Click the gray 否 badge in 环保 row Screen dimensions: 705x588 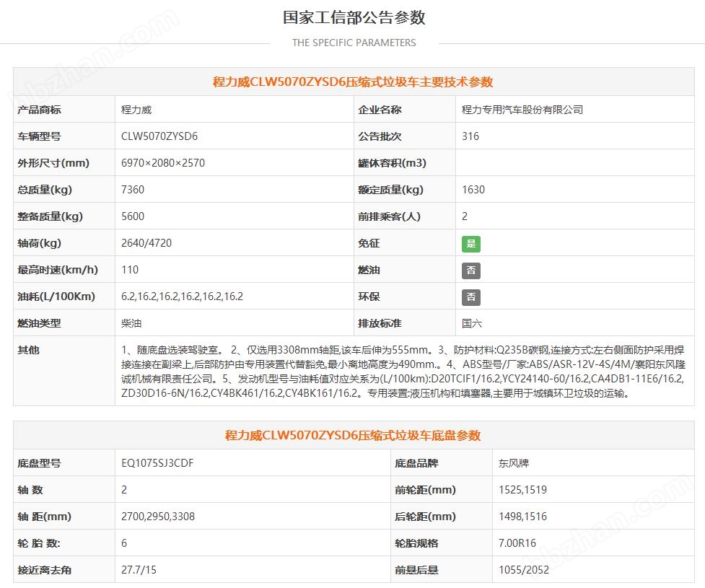(x=470, y=297)
